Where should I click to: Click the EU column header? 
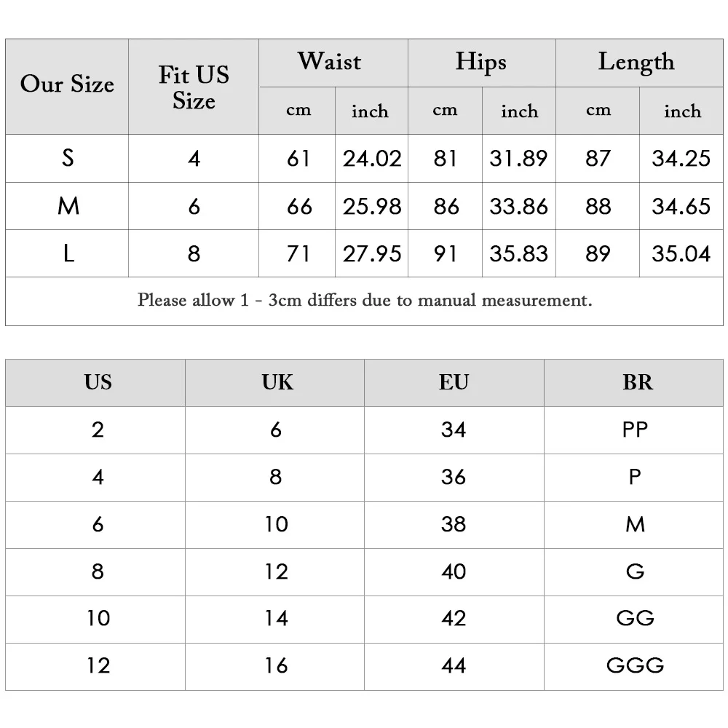(x=454, y=383)
